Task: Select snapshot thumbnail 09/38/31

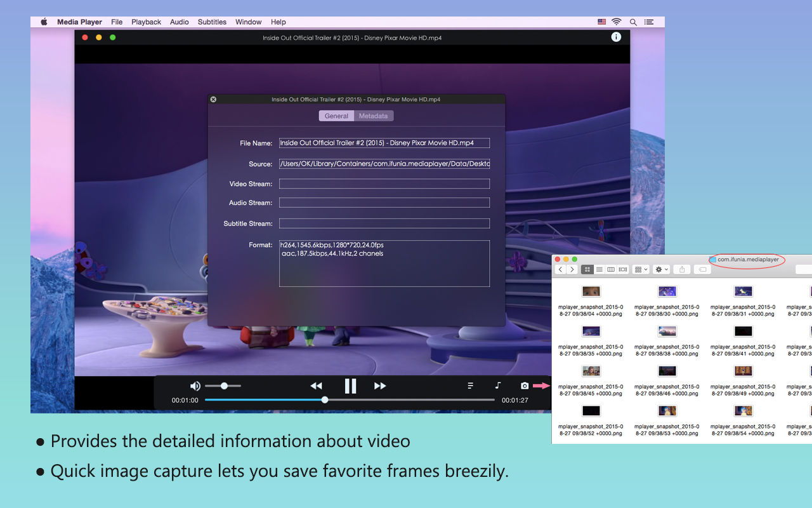Action: [743, 291]
